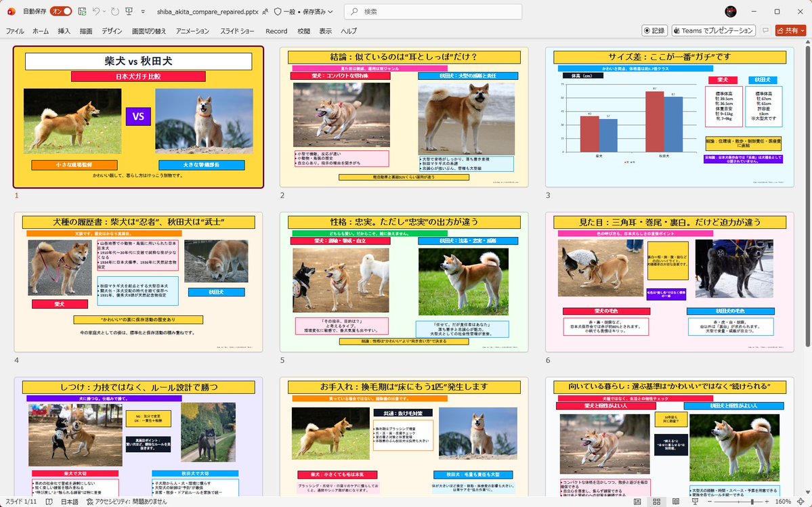Open アクセシビリティ: 問題ありません checker
Viewport: 812px width, 507px height.
pos(127,502)
